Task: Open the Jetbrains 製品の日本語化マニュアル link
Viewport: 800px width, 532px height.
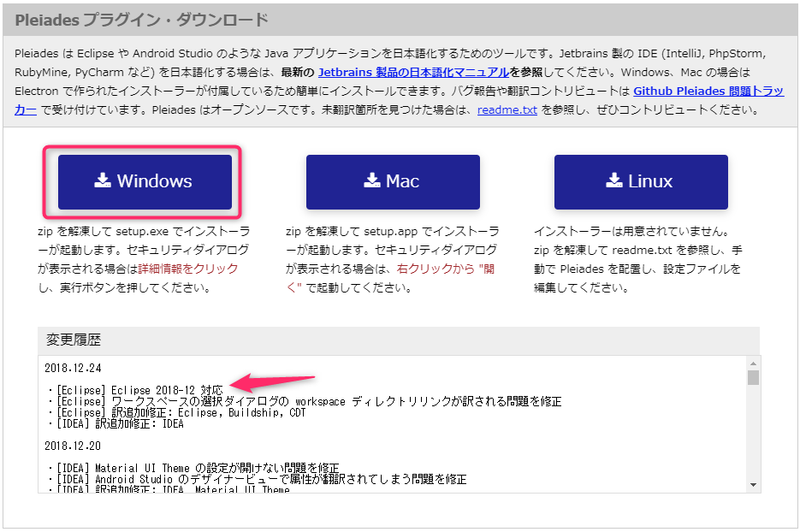Action: 414,73
